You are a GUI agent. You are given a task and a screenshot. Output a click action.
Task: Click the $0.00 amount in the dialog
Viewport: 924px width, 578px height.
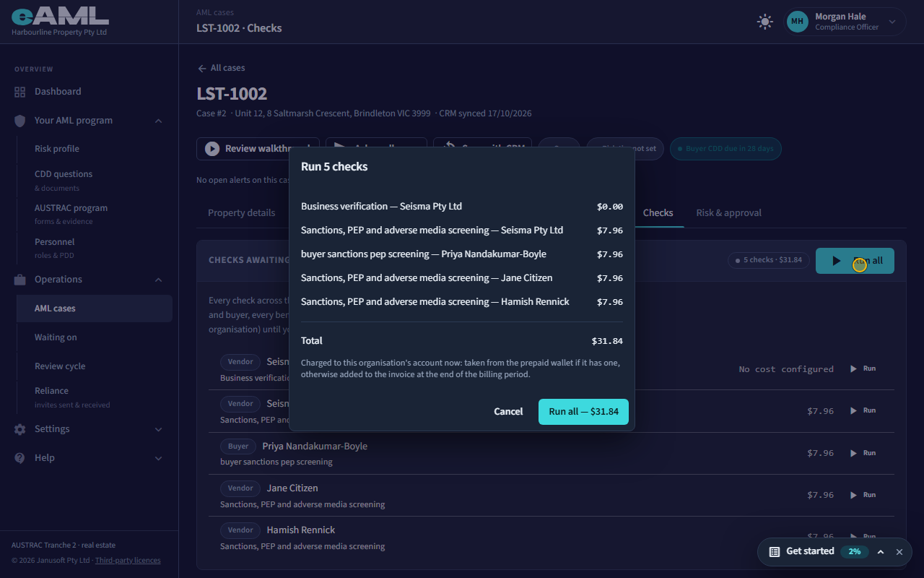610,207
